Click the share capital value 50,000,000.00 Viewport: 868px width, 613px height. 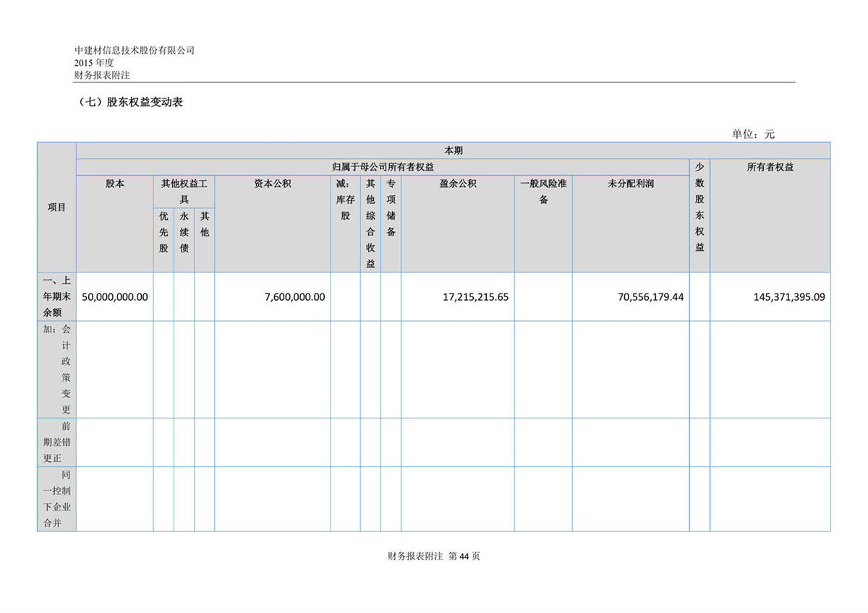115,296
